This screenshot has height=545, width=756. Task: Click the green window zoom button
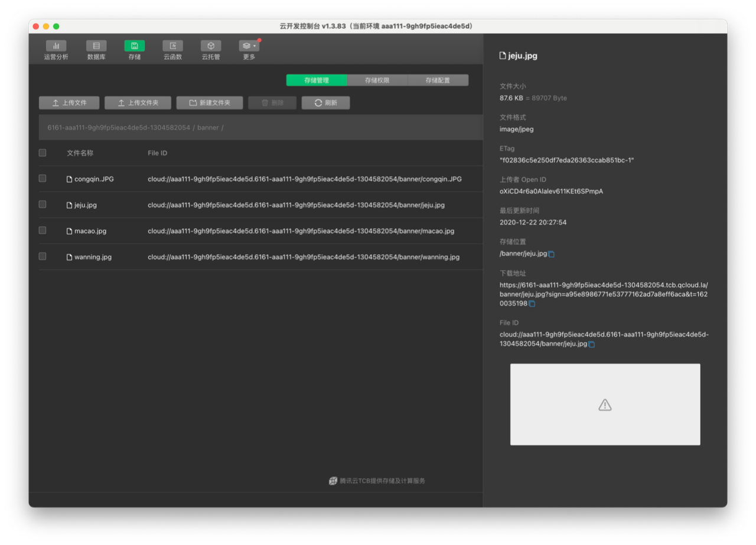[56, 26]
